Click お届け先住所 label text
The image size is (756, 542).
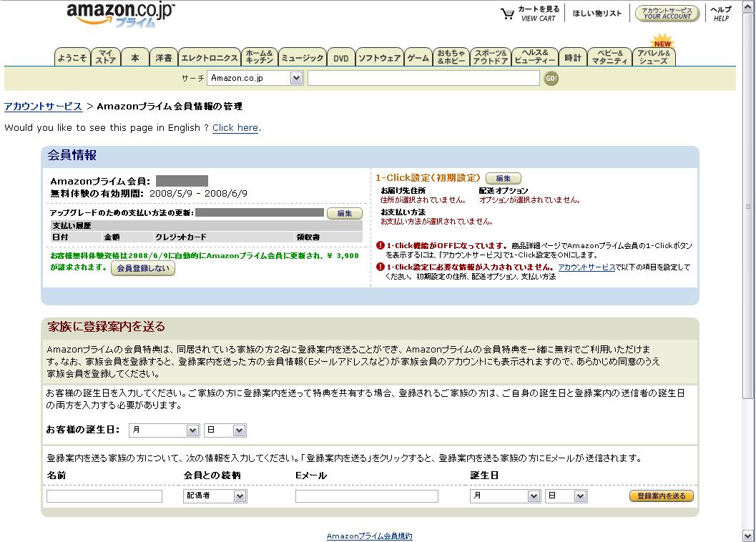(x=403, y=190)
